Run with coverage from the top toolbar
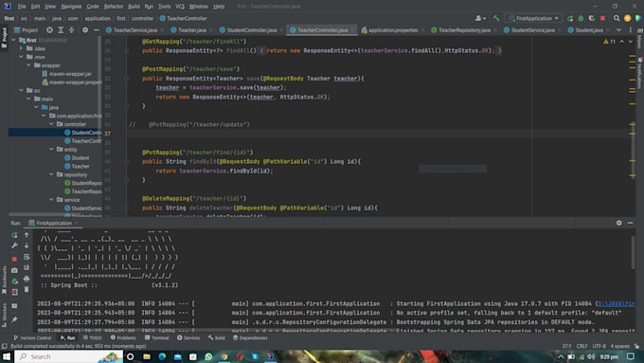This screenshot has height=363, width=644. click(x=591, y=19)
